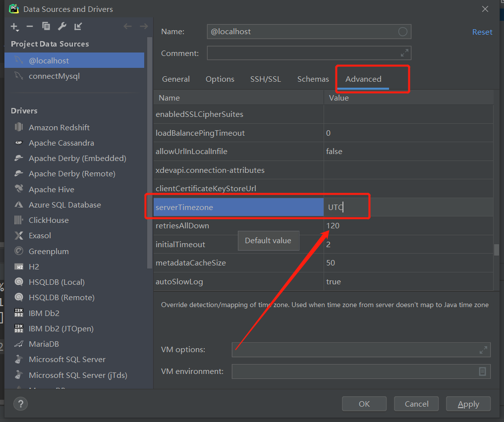This screenshot has height=422, width=504.
Task: Select the H2 driver
Action: [x=34, y=267]
